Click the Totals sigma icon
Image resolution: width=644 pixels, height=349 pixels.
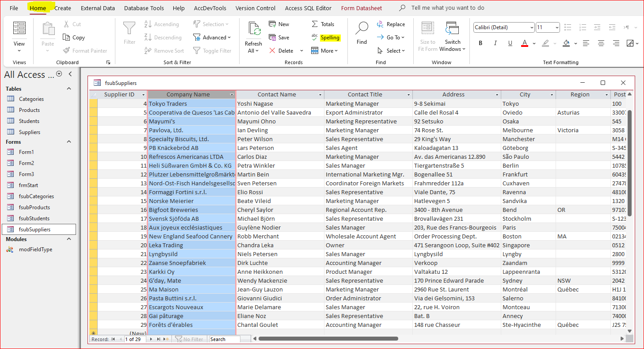click(x=315, y=24)
